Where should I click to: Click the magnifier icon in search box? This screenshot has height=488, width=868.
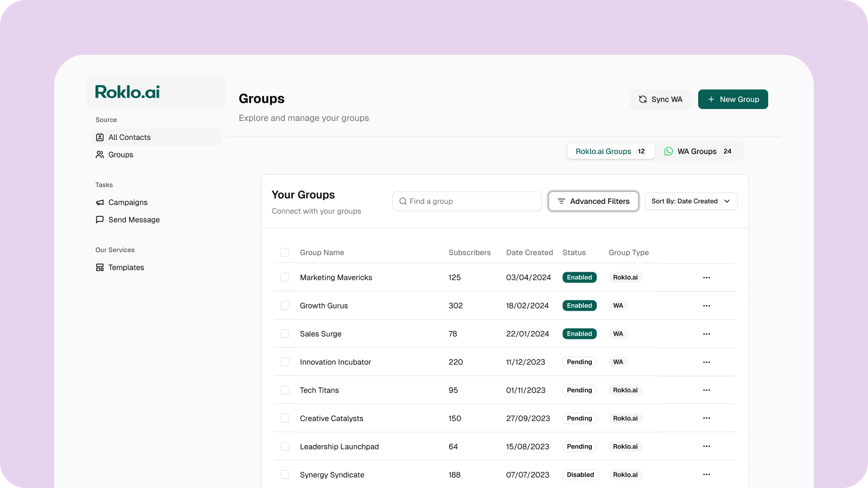pyautogui.click(x=403, y=201)
